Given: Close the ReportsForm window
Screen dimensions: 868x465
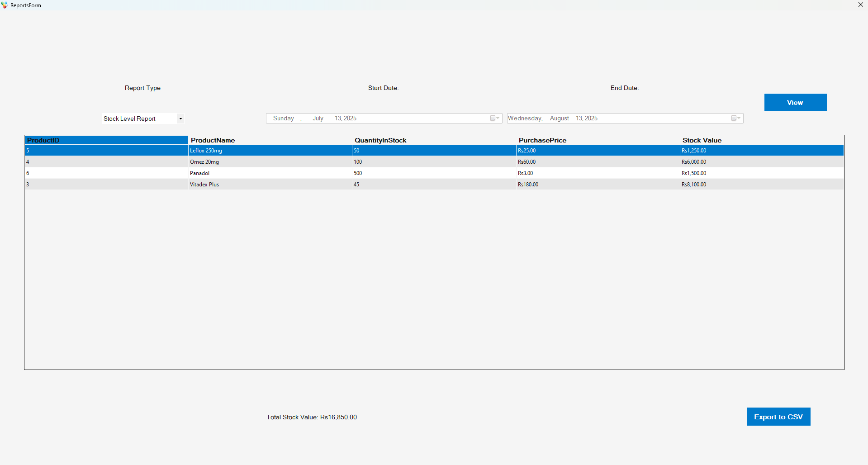Looking at the screenshot, I should coord(860,5).
